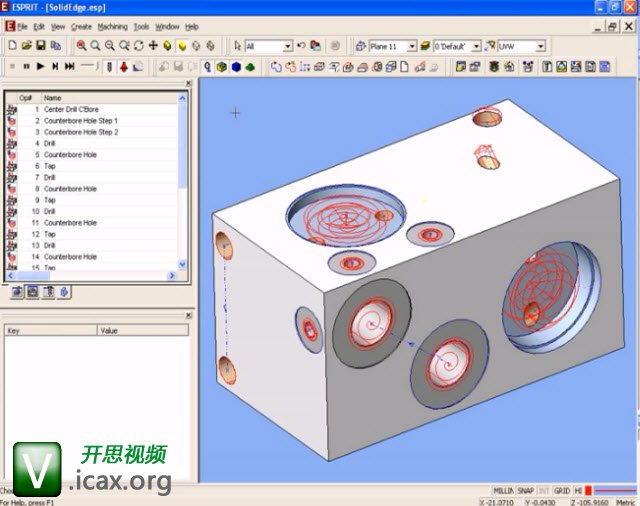Click the 'Key' column header
The height and width of the screenshot is (506, 640).
51,331
